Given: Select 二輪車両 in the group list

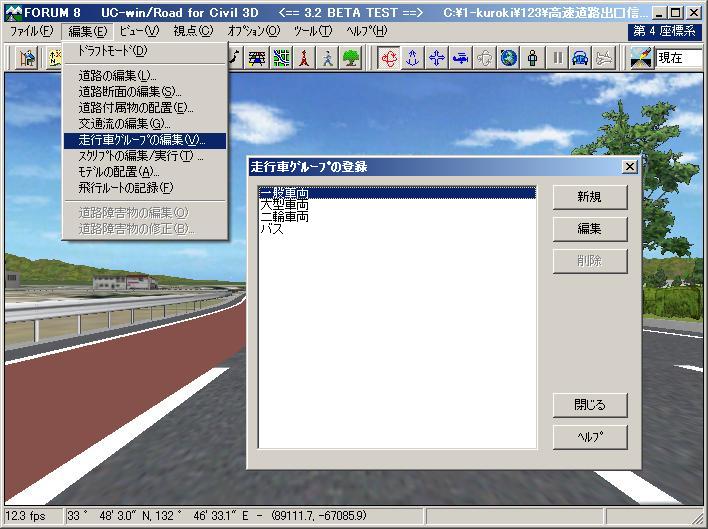Looking at the screenshot, I should tap(397, 217).
